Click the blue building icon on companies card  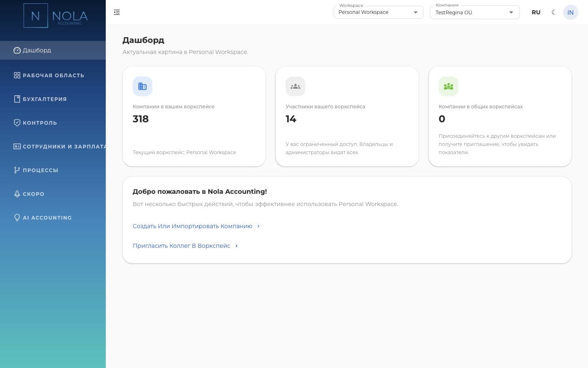[x=143, y=86]
